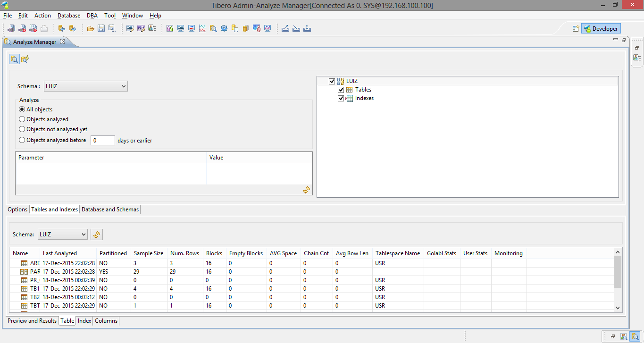Open the Window menu

pyautogui.click(x=133, y=16)
